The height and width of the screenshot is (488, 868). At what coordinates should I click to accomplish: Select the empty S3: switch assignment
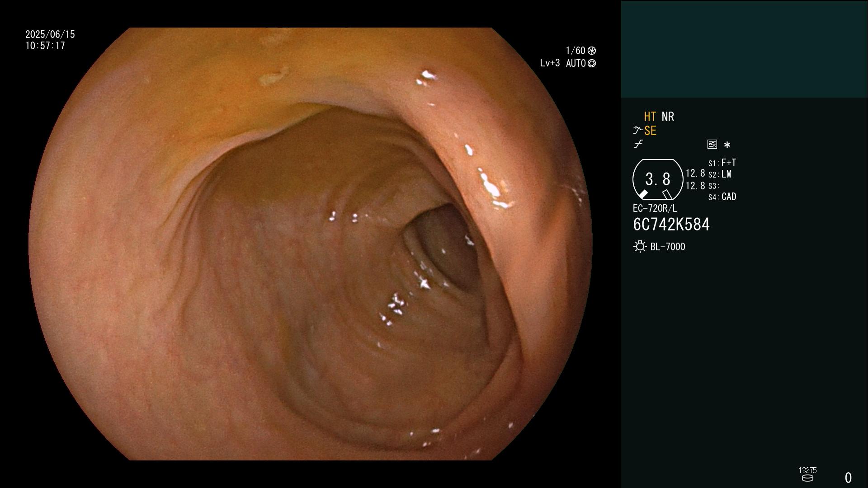(713, 186)
